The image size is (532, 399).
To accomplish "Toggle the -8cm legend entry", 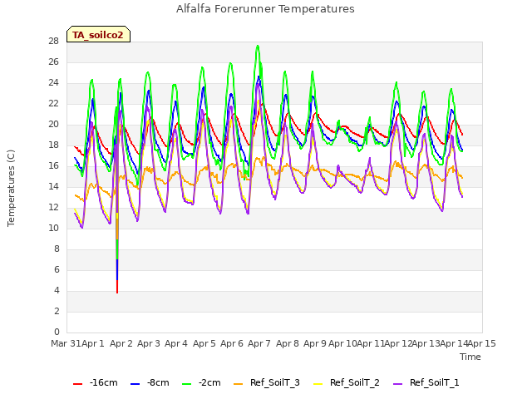I will pos(150,382).
